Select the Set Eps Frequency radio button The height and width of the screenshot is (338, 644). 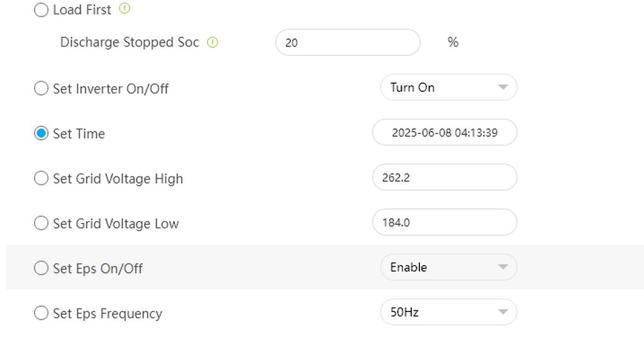(x=41, y=313)
